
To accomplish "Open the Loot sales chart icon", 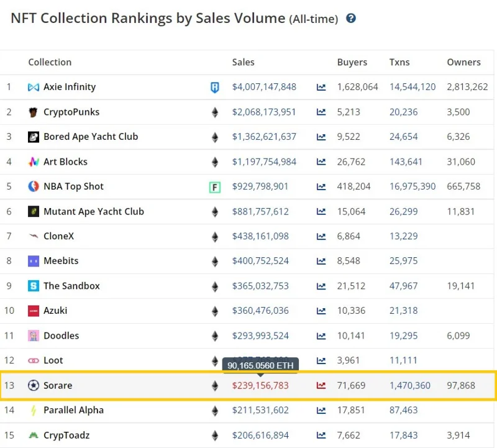I will 321,360.
